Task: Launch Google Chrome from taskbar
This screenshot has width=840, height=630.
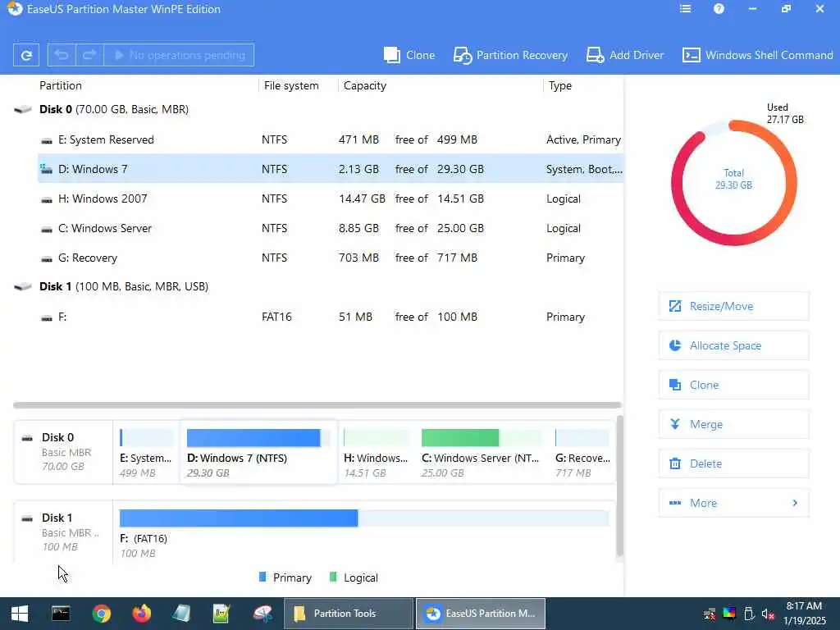Action: coord(101,614)
